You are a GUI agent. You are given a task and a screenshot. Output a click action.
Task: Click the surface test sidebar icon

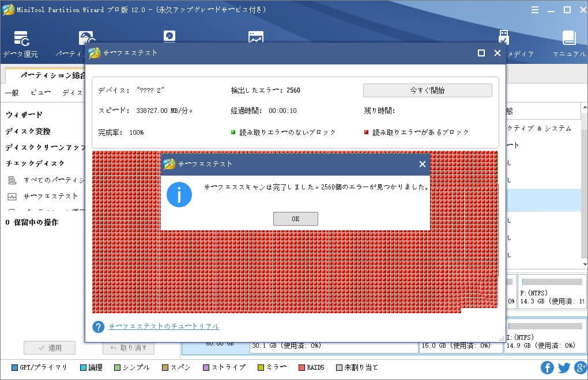pyautogui.click(x=12, y=196)
